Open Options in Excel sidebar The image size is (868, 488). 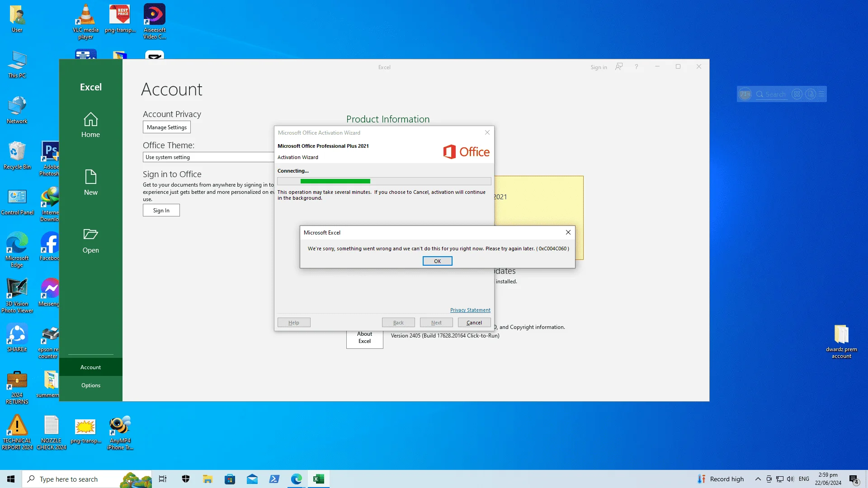click(x=90, y=385)
